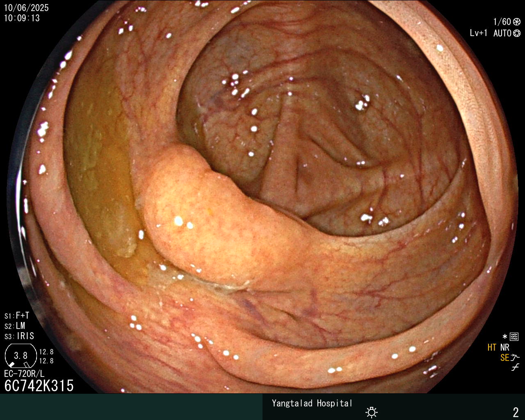
Task: Click the Yangtalad Hospital label
Action: (x=312, y=403)
